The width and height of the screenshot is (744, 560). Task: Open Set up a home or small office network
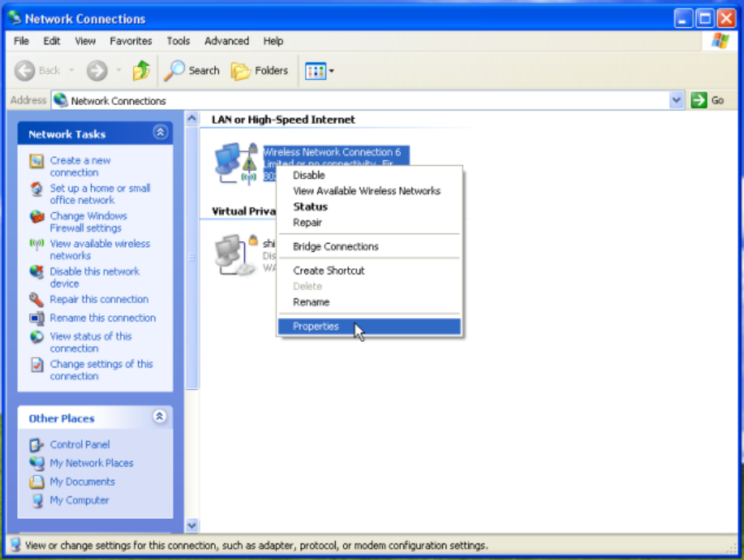click(x=100, y=194)
